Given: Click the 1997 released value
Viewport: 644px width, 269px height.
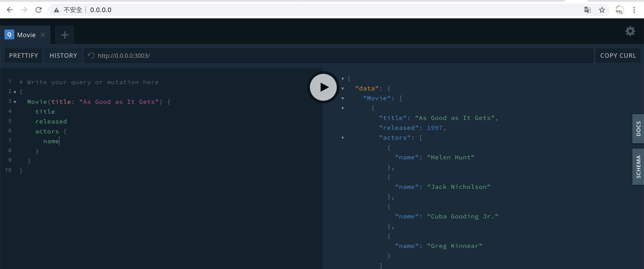Looking at the screenshot, I should click(x=435, y=128).
